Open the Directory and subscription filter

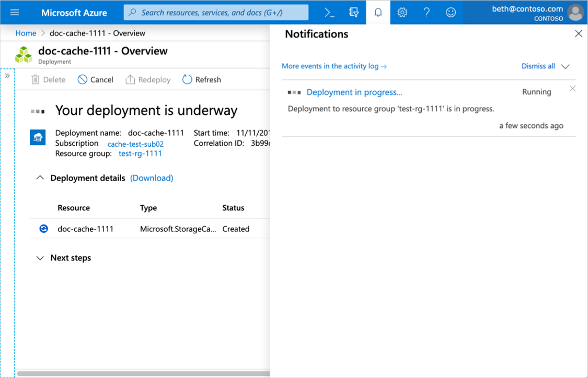coord(353,11)
